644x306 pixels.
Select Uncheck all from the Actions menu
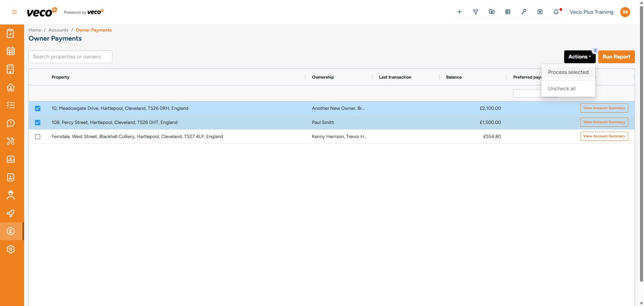562,88
